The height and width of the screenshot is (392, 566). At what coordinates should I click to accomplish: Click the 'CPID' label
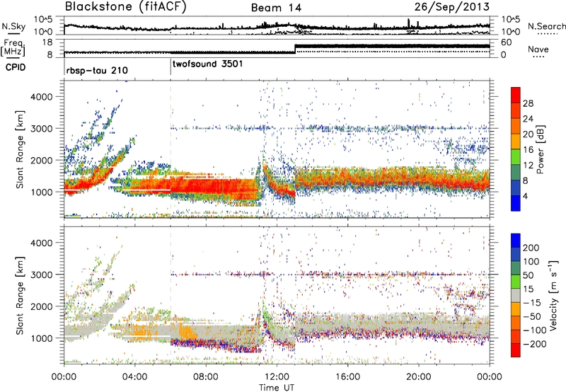point(16,67)
